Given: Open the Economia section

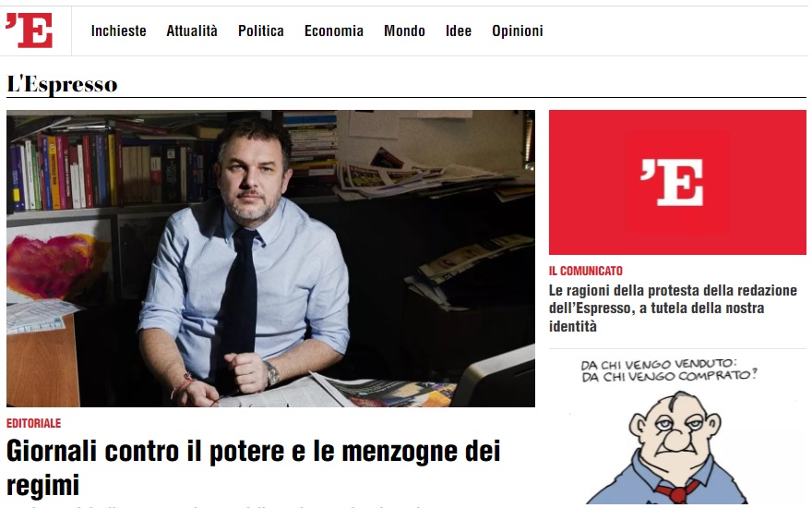Looking at the screenshot, I should 334,31.
